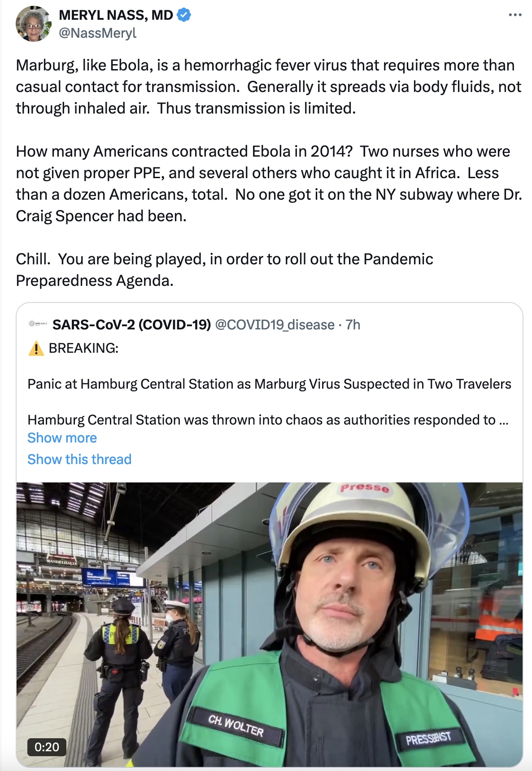Click the blue verified badge
Screen dimensions: 532x771
tap(183, 15)
